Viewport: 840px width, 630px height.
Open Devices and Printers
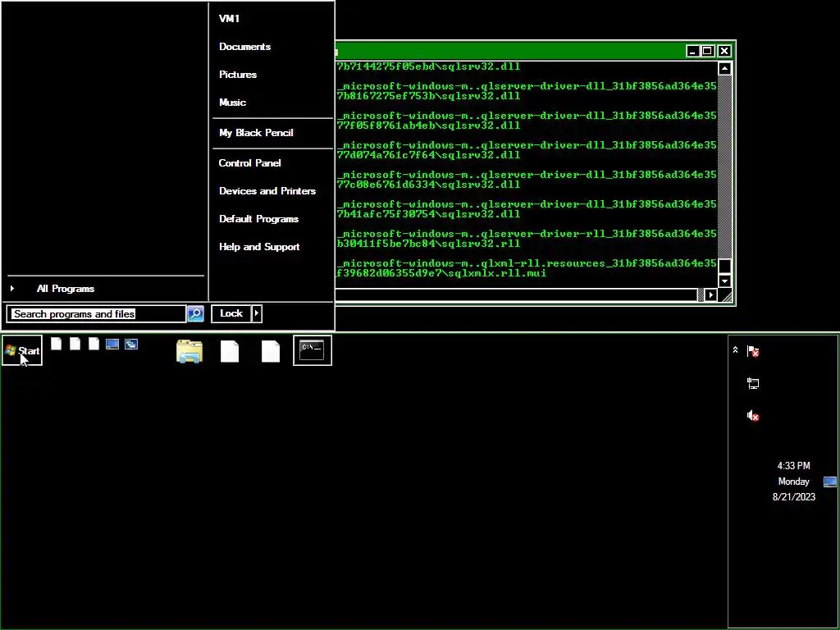[x=267, y=190]
